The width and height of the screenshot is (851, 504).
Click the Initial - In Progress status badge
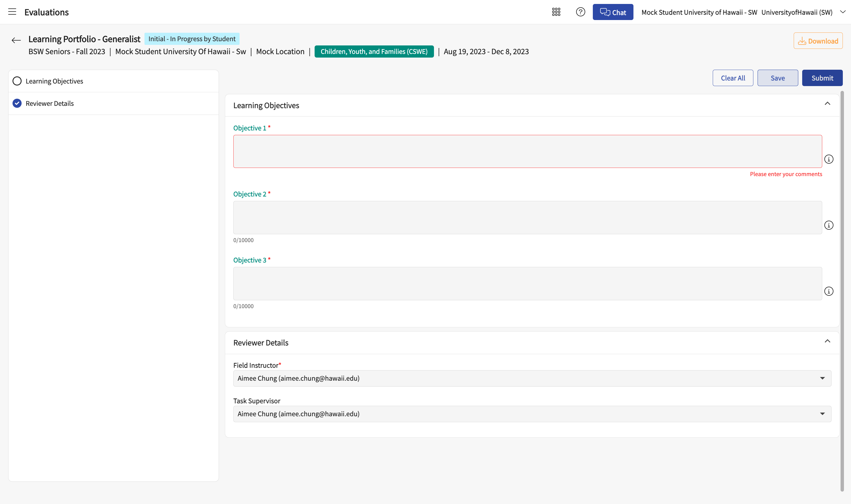point(192,39)
